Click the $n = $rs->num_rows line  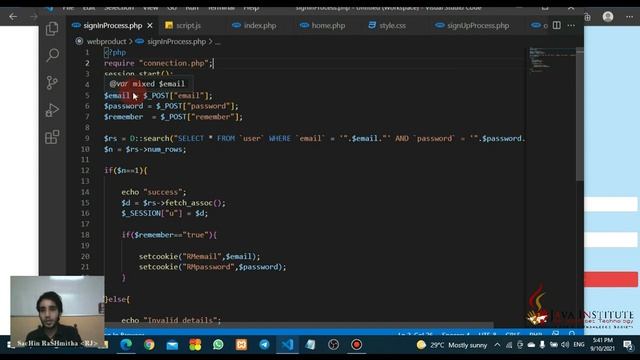[x=145, y=149]
